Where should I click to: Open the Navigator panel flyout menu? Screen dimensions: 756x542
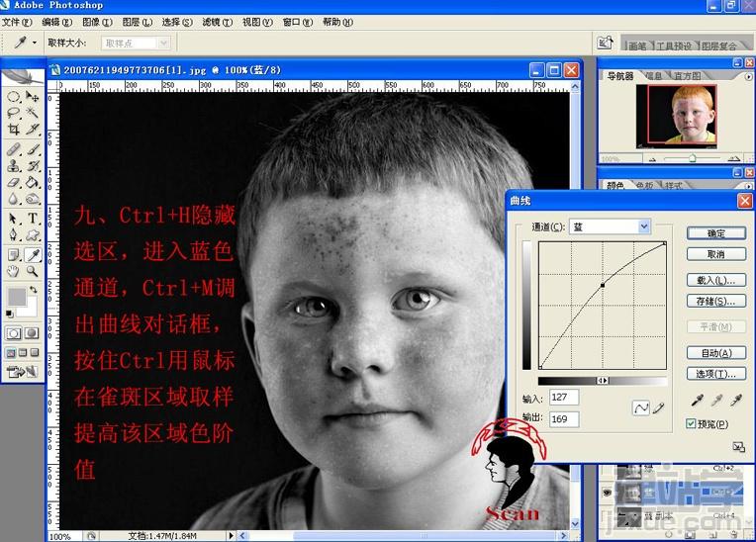coord(748,76)
